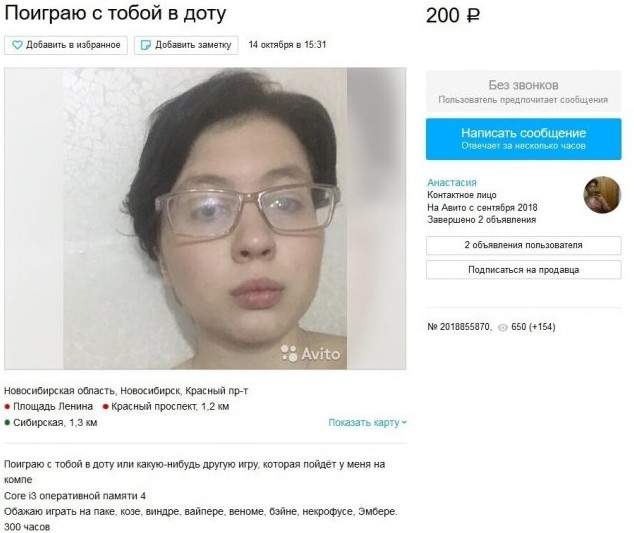Click Написать сообщение blue button
This screenshot has height=533, width=634.
(523, 139)
